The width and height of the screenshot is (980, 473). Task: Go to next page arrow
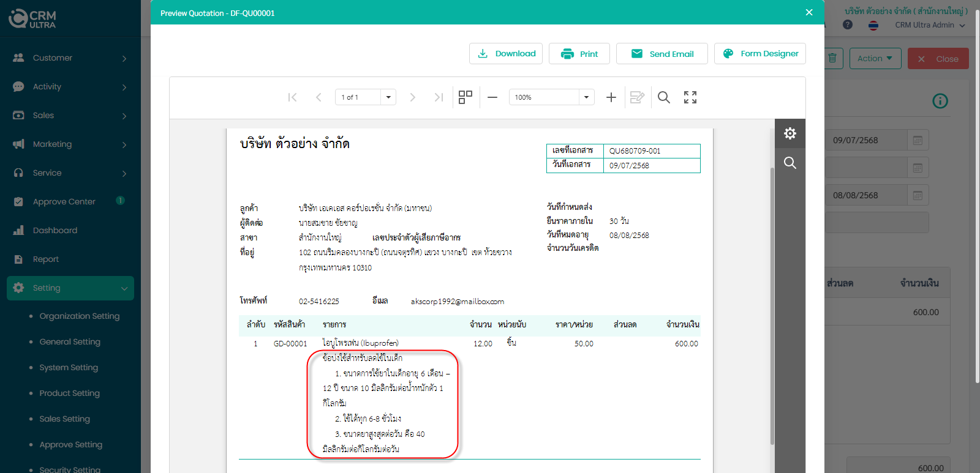412,97
